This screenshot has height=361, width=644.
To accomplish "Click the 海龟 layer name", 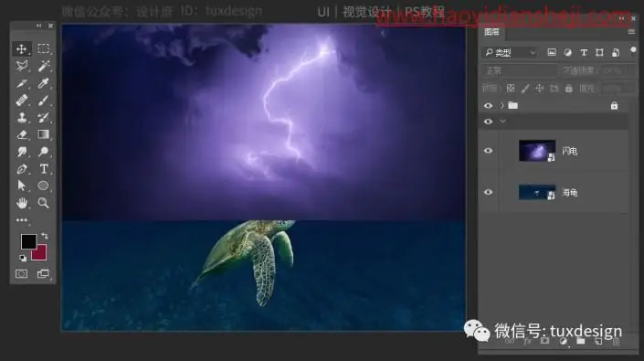I will pyautogui.click(x=570, y=193).
